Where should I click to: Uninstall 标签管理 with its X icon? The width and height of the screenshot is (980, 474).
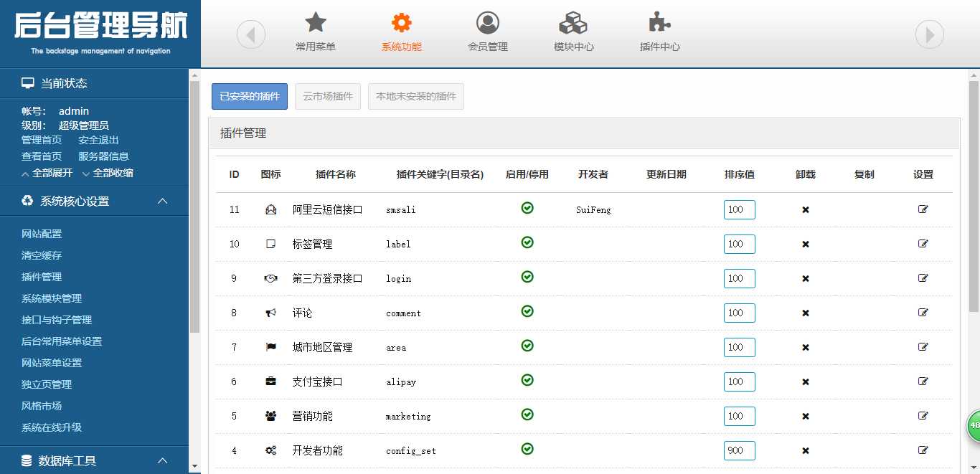806,245
